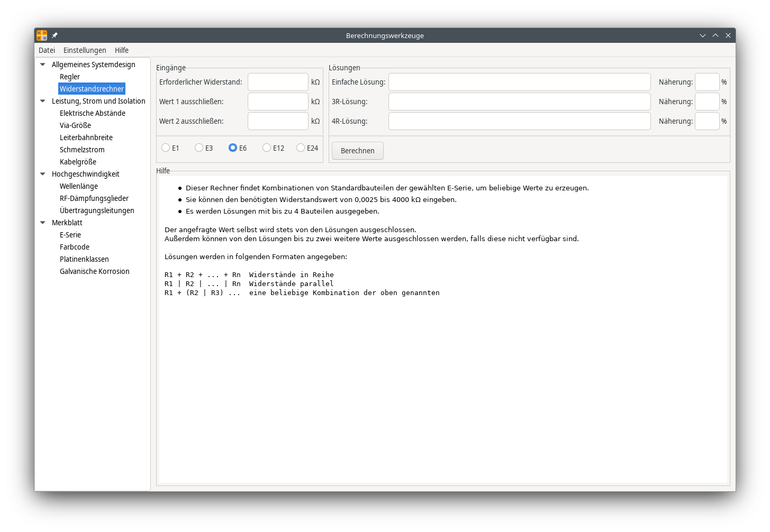The height and width of the screenshot is (532, 770).
Task: Collapse Leistung, Strom und Isolation group
Action: tap(43, 101)
